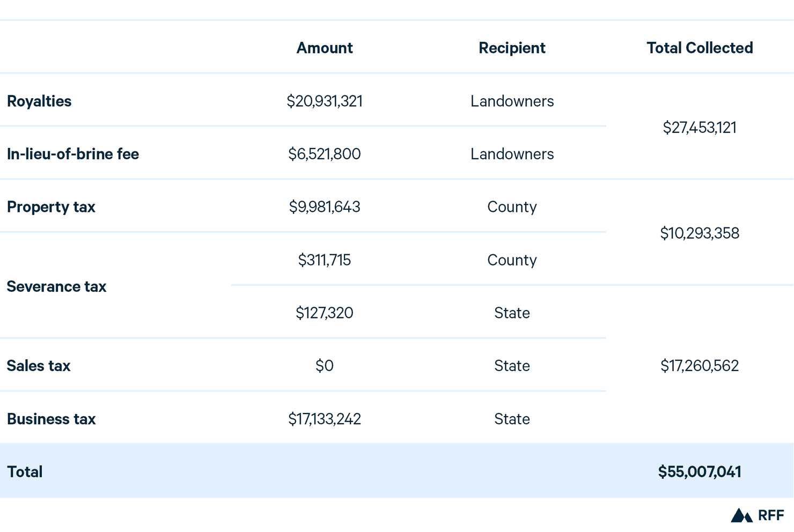This screenshot has width=794, height=532.
Task: Click the Severance tax row label
Action: pos(56,286)
